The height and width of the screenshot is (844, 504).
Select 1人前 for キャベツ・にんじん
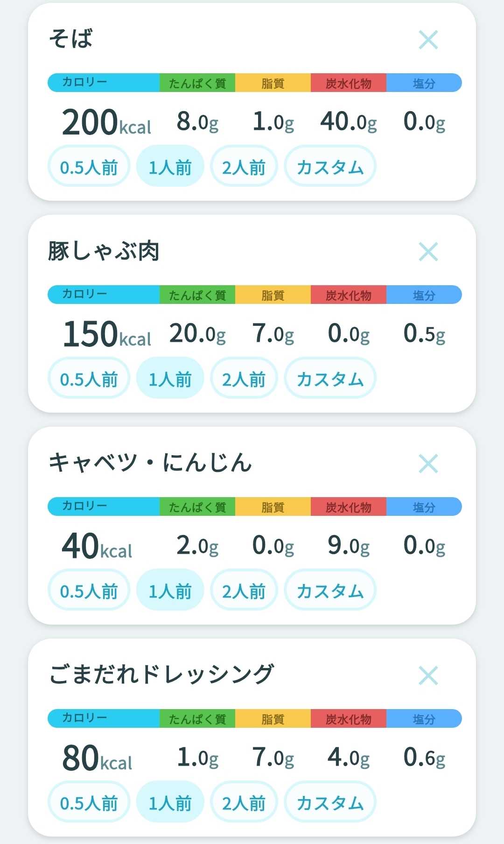tap(170, 590)
